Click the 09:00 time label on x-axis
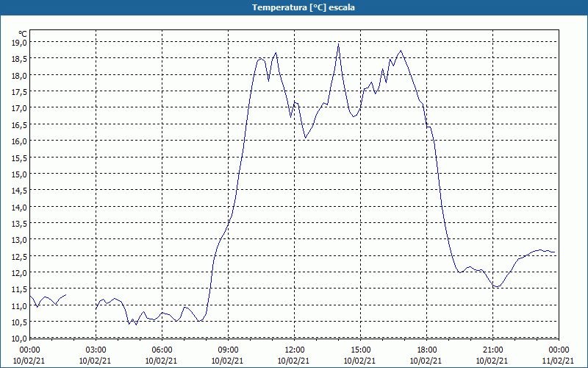 [x=228, y=350]
